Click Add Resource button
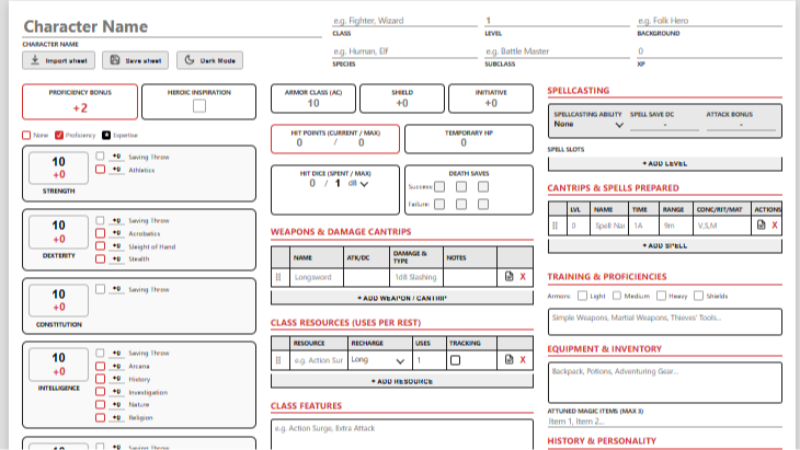Screen dimensions: 800x450 [x=402, y=381]
